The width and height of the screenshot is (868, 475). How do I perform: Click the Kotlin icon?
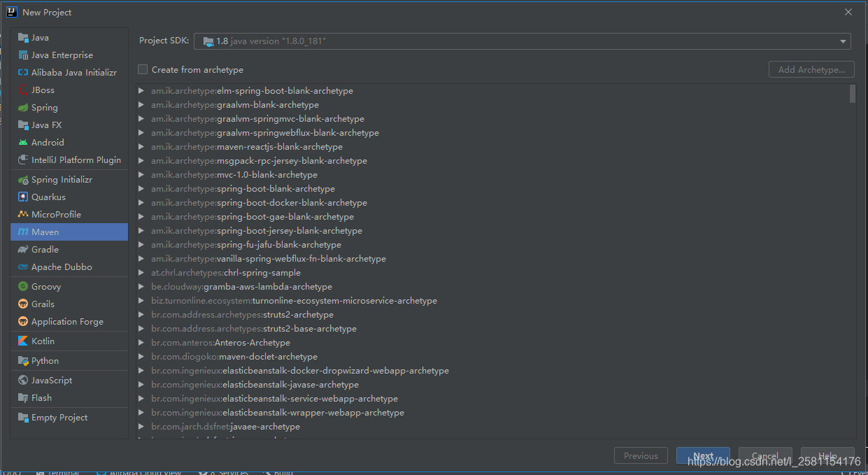pos(23,341)
